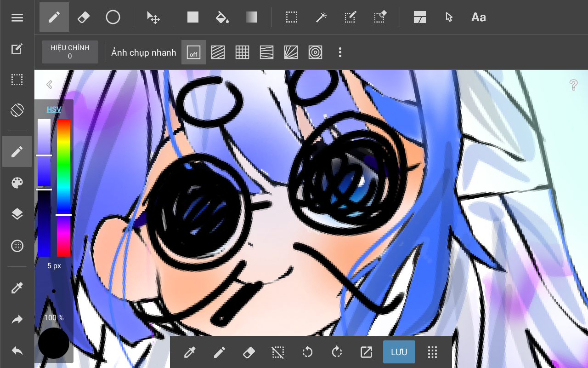Select the Bucket fill tool
The image size is (588, 368).
point(222,17)
